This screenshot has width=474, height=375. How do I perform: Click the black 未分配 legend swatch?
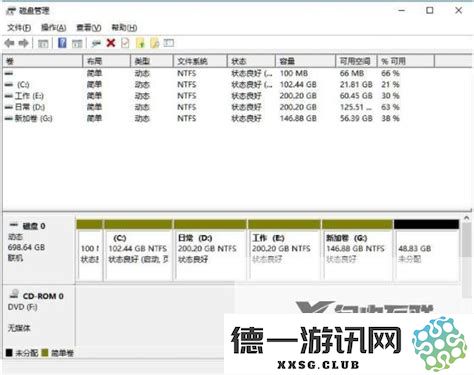pos(9,353)
